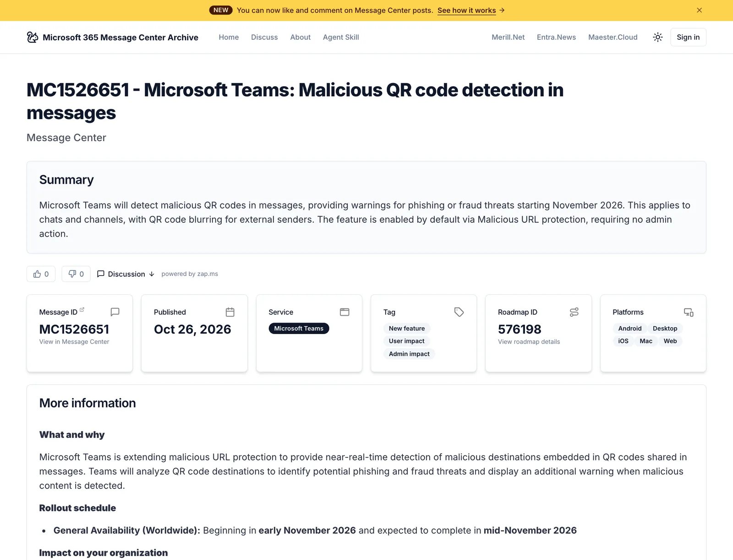Click the MC1526651 message ID value
733x560 pixels.
pos(74,329)
